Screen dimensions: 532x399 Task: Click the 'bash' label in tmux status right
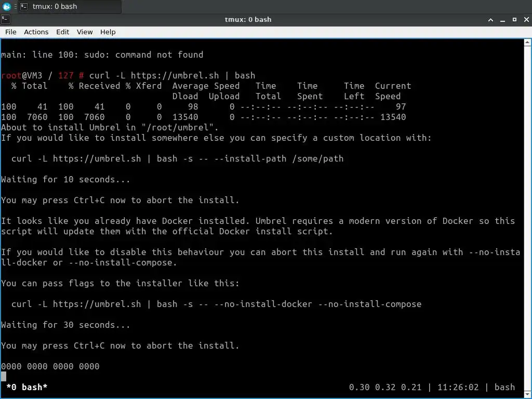click(504, 387)
